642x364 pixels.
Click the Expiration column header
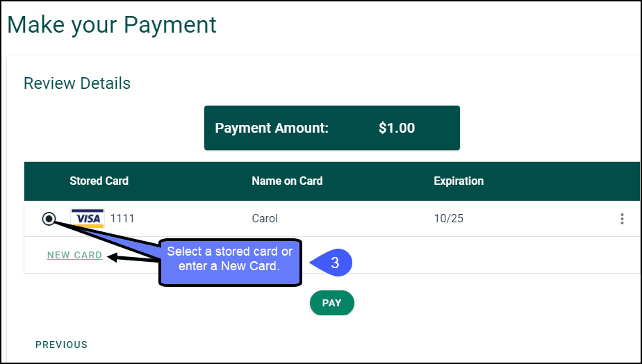click(459, 181)
